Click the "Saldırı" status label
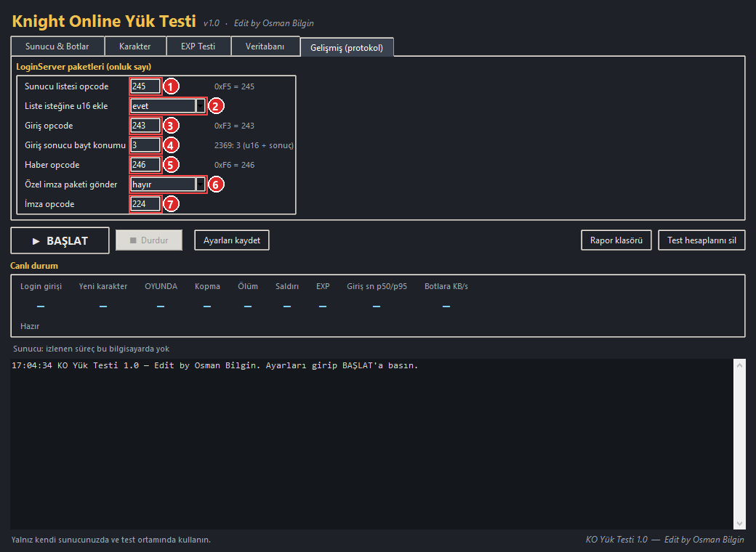Viewport: 756px width, 552px height. [287, 286]
